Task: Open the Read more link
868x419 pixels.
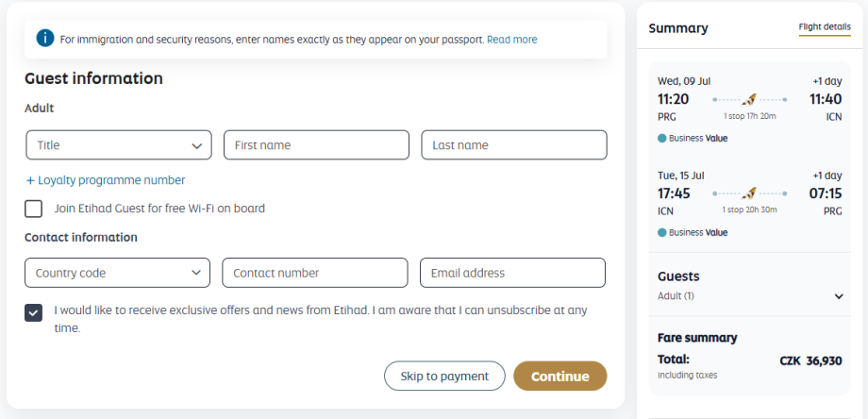Action: [512, 40]
